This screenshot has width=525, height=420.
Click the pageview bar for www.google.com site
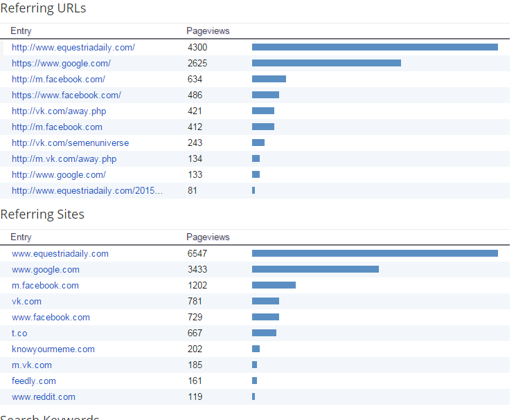(315, 269)
